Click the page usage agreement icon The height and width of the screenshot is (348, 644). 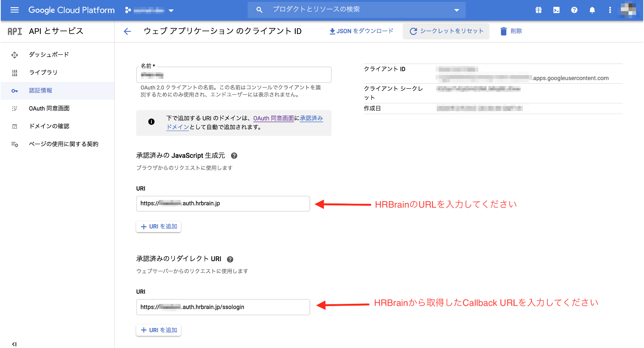click(x=15, y=144)
